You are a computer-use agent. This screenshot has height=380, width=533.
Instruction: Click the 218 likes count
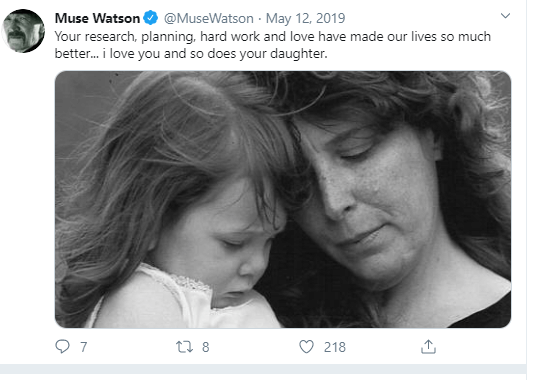[x=334, y=347]
